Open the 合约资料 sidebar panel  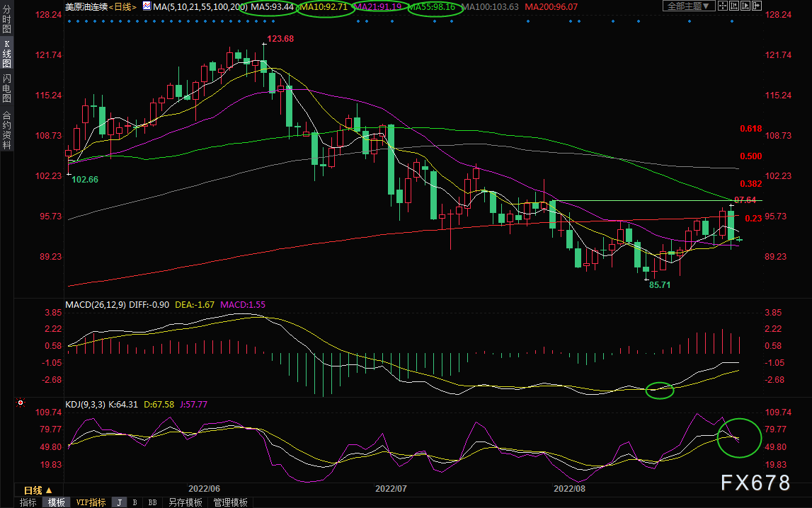7,130
